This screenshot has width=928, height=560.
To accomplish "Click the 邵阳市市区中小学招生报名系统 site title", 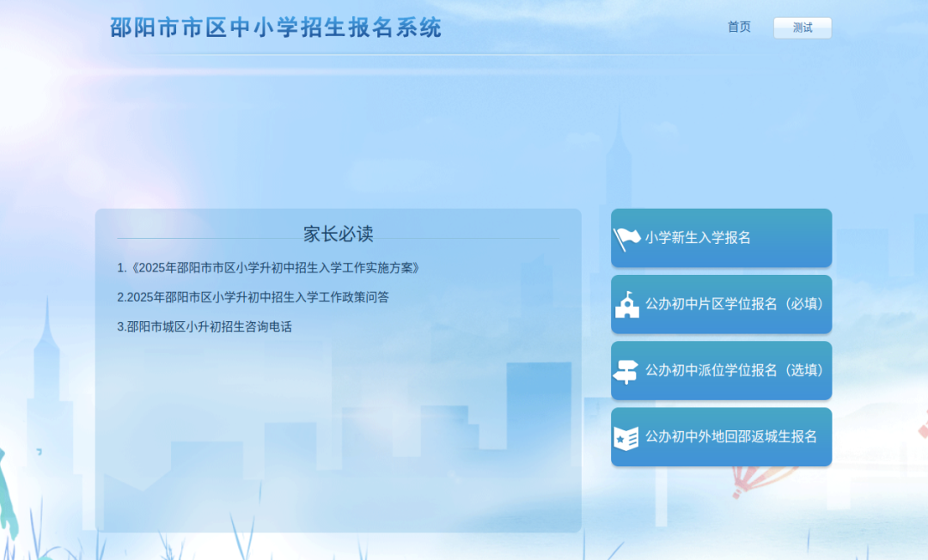I will click(276, 27).
